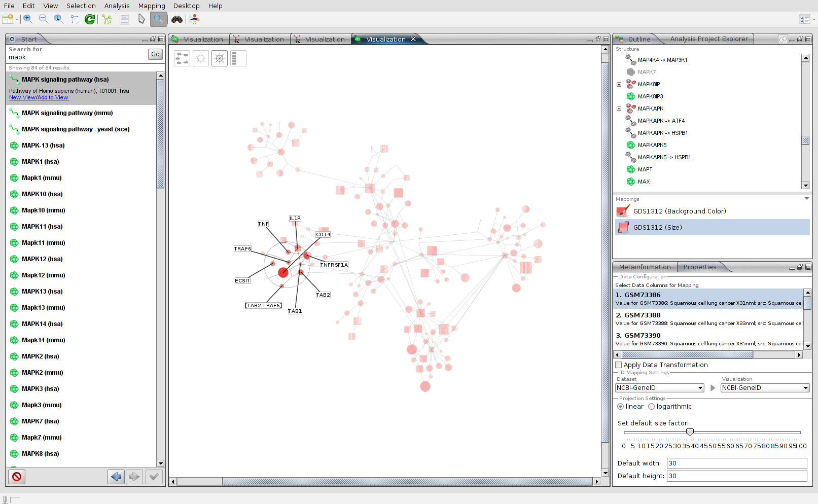Click the New View link
Screen dimensions: 818x504
coord(22,97)
